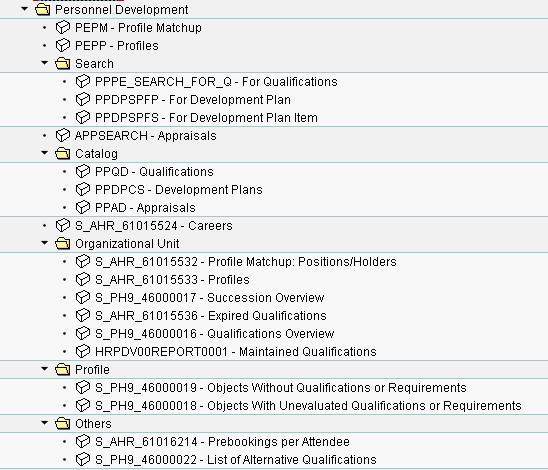Open PPPE_SEARCH_FOR_Q - For Qualifications
Screen dimensions: 548x470
tap(216, 82)
